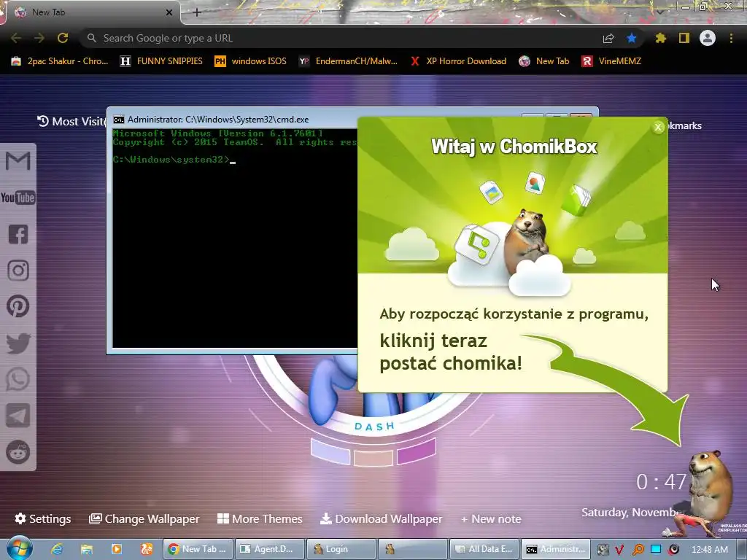Toggle the Chrome side panel icon
747x560 pixels.
(x=684, y=38)
